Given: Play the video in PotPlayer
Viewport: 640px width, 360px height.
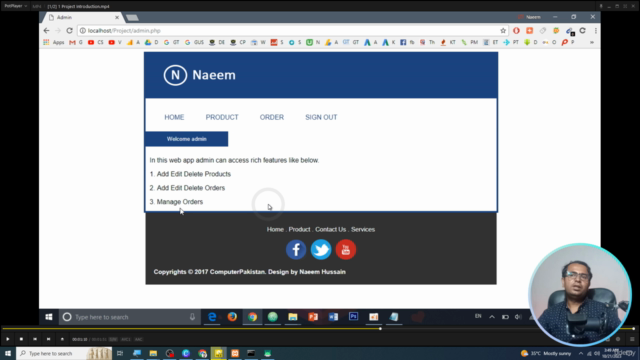Looking at the screenshot, I should tap(7, 339).
